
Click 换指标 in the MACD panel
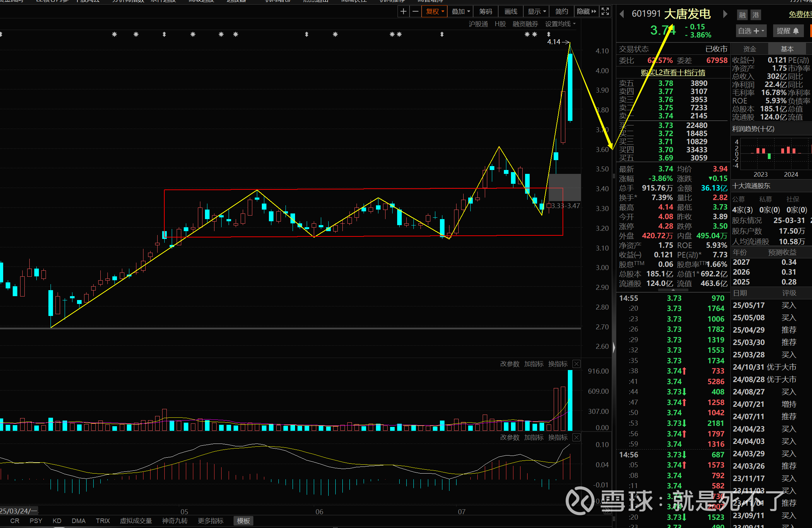[x=558, y=438]
